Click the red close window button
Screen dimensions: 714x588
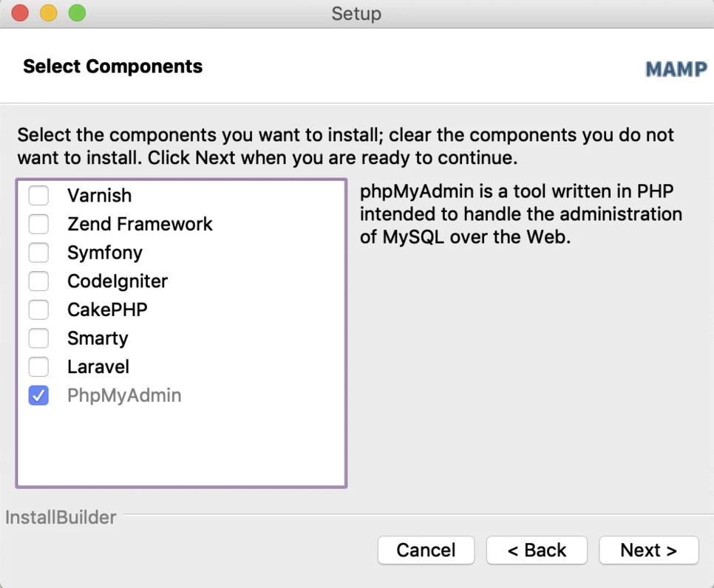point(20,13)
